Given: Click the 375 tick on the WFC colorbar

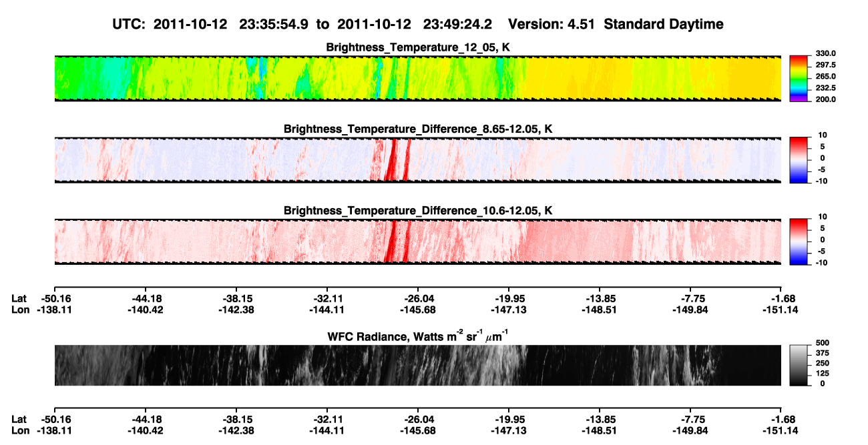Looking at the screenshot, I should (823, 353).
